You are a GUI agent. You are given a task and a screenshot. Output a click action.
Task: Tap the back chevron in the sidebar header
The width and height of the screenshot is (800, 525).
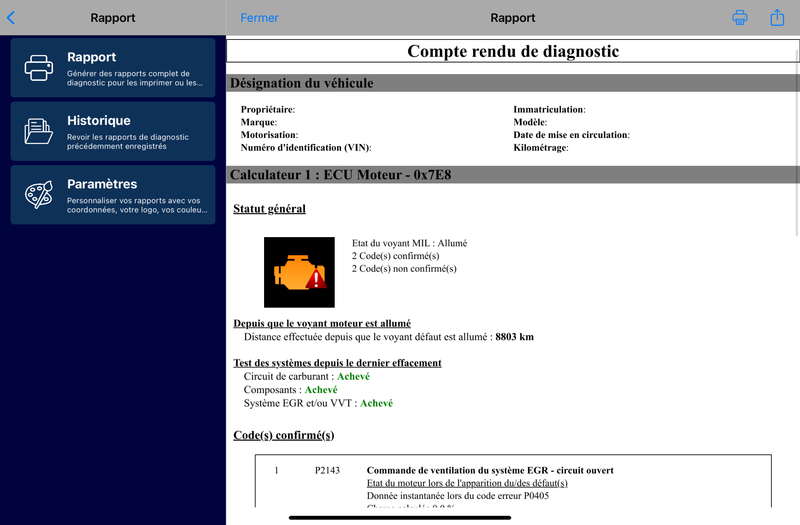(x=11, y=18)
